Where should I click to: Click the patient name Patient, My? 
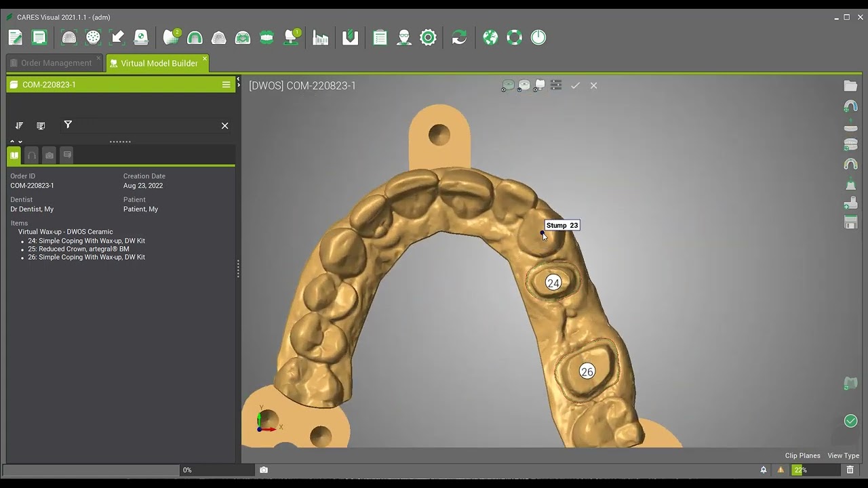140,209
